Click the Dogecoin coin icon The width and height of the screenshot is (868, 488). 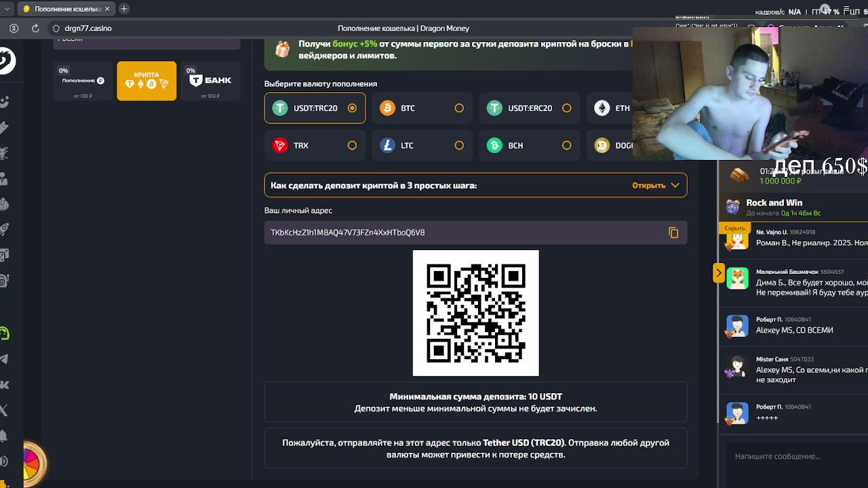[601, 145]
